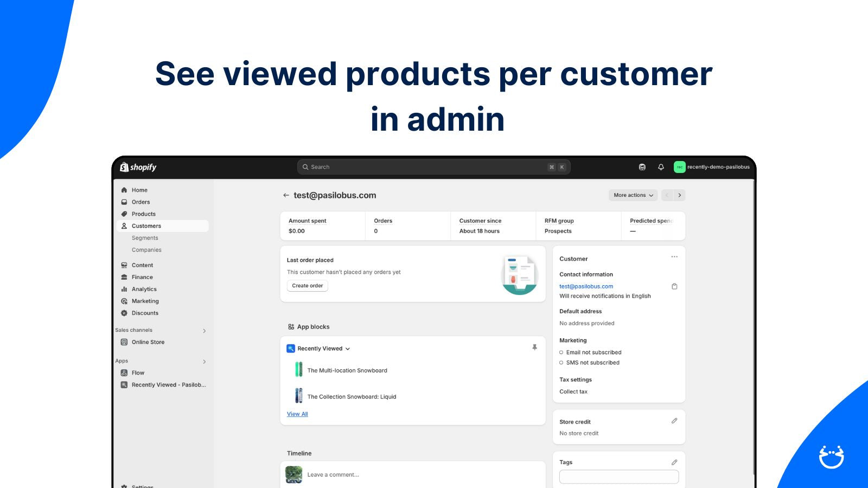This screenshot has width=868, height=488.
Task: Open Products in the sidebar
Action: click(x=162, y=214)
